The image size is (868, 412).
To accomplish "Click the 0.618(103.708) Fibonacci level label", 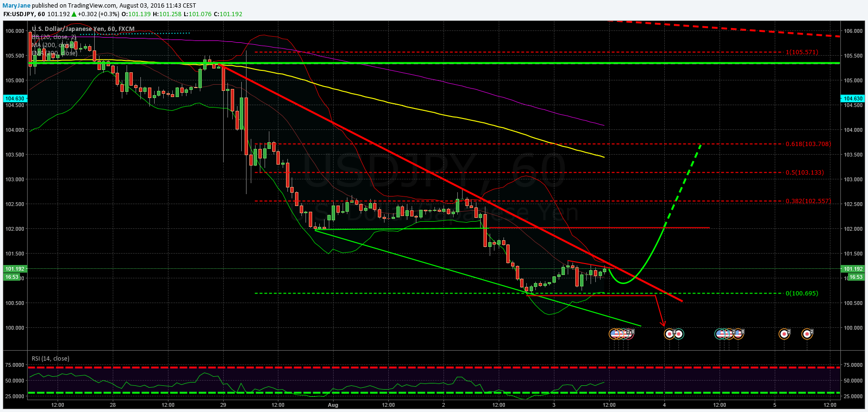I will pos(809,144).
